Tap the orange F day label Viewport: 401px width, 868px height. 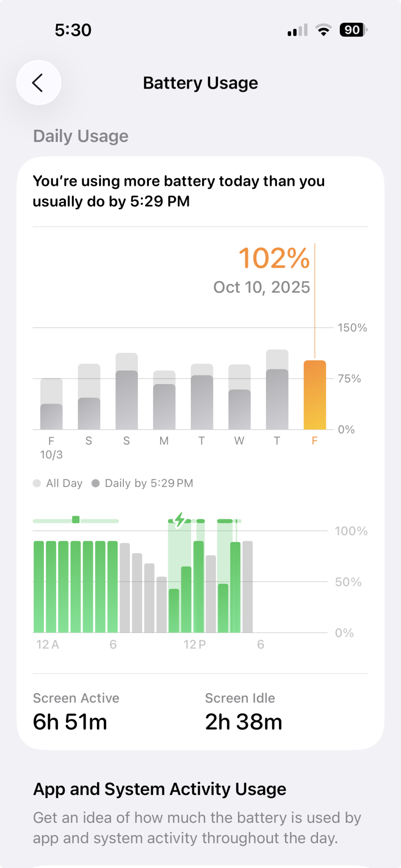pos(315,441)
